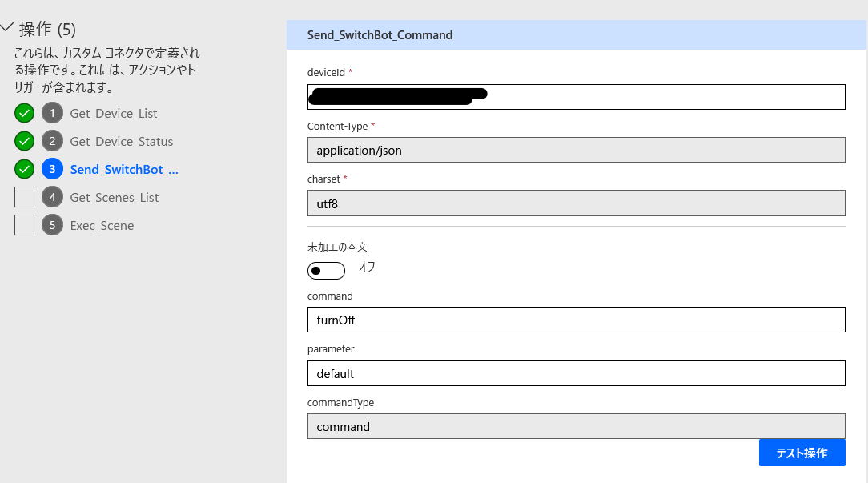Image resolution: width=868 pixels, height=483 pixels.
Task: Click the step 5 circle beside Exec_Scene
Action: pyautogui.click(x=51, y=225)
